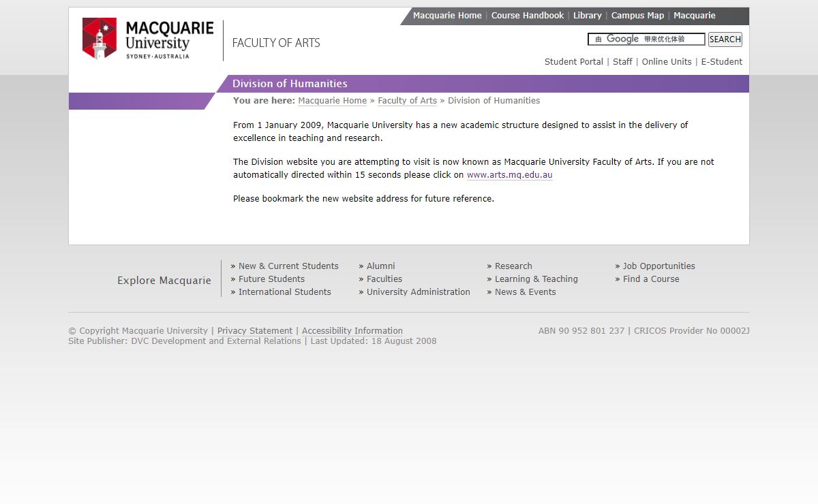
Task: Go to Library in top navigation
Action: (587, 16)
